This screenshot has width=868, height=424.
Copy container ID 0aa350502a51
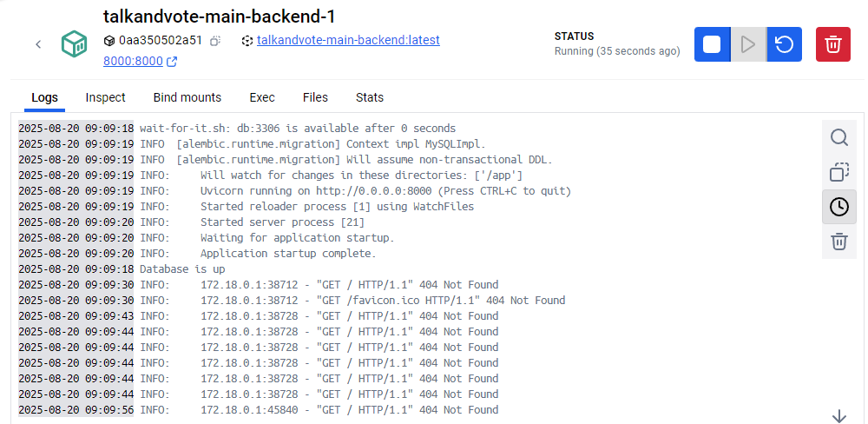(x=215, y=41)
